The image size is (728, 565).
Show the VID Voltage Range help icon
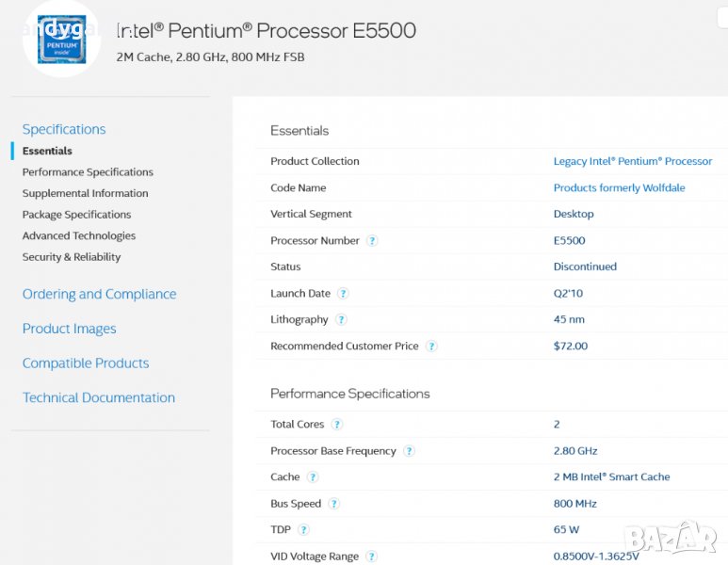[371, 557]
